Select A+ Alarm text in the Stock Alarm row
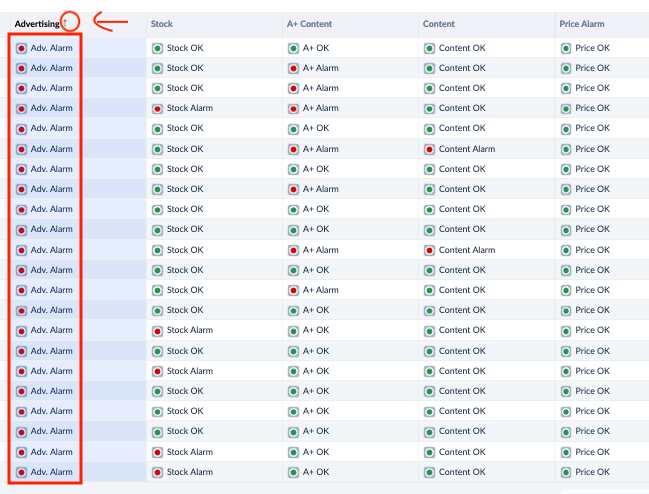 (x=320, y=108)
